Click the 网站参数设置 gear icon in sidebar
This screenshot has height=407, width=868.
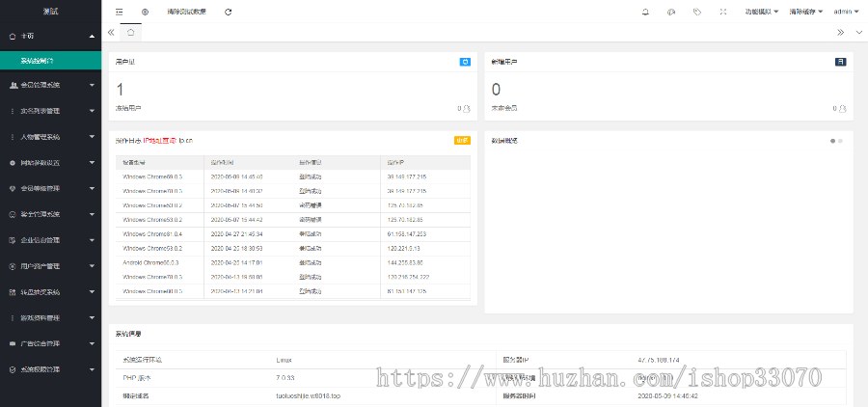click(x=13, y=163)
